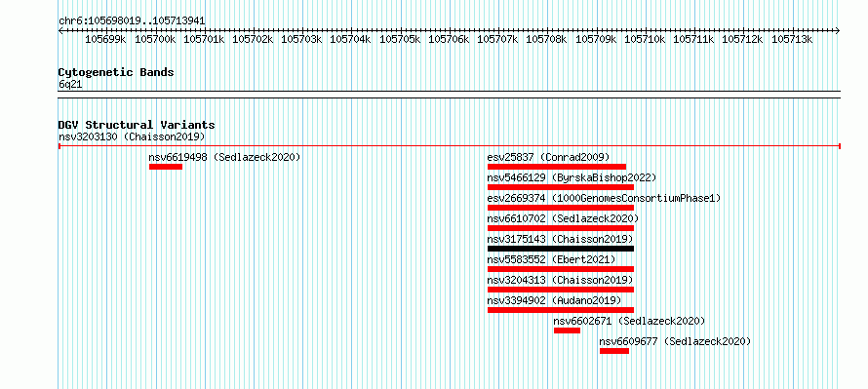Click the 105708k ruler position
This screenshot has width=868, height=389.
(x=546, y=39)
